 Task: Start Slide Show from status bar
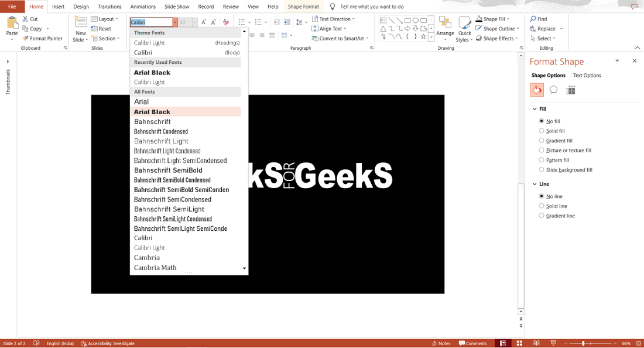[553, 343]
